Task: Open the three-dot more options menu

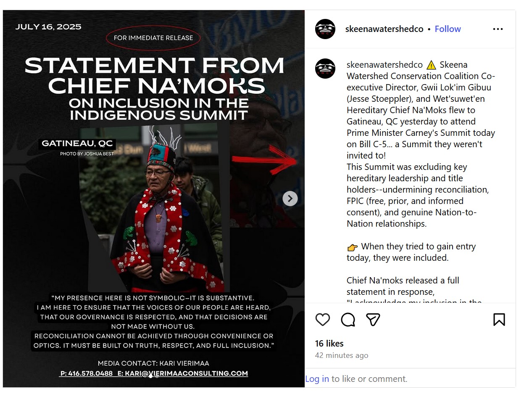Action: (498, 29)
